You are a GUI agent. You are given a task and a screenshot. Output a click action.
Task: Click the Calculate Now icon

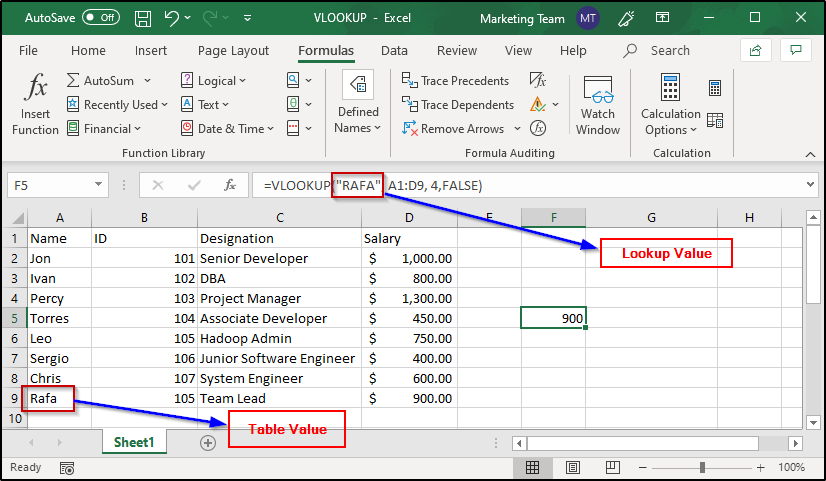coord(715,88)
